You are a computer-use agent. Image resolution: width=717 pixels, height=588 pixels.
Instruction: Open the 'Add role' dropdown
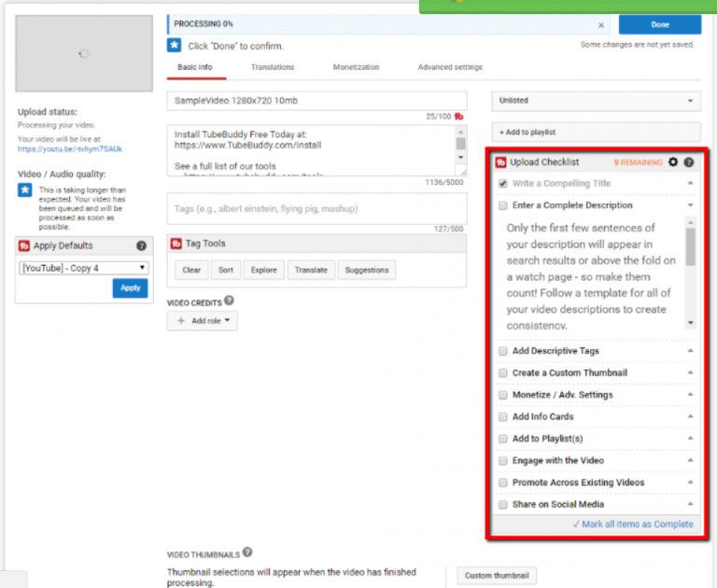coord(202,320)
